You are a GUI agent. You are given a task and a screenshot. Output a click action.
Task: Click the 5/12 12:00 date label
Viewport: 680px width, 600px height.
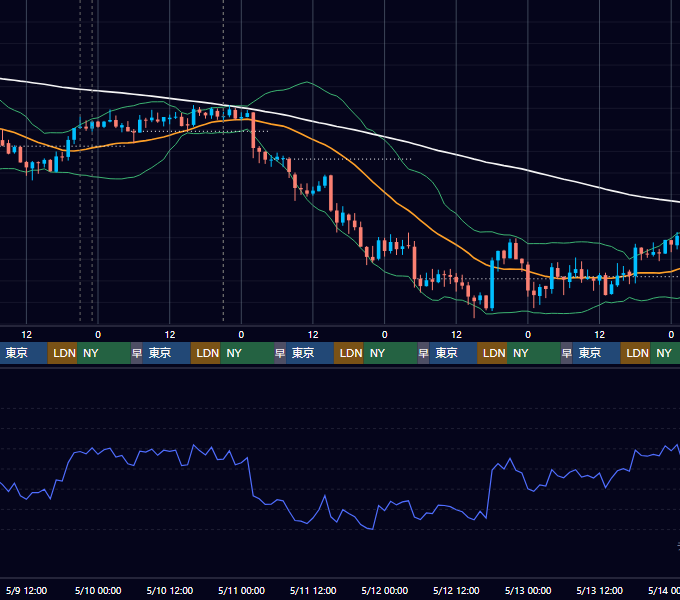click(456, 590)
